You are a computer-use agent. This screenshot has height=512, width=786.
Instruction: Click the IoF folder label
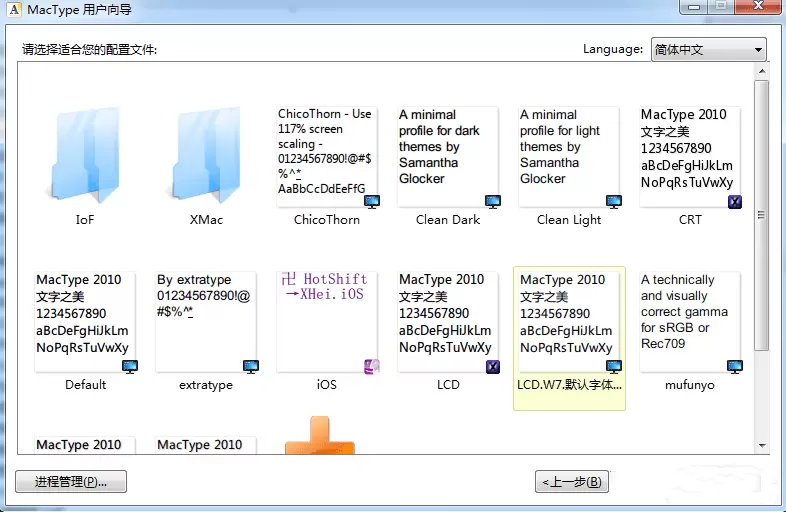point(85,220)
